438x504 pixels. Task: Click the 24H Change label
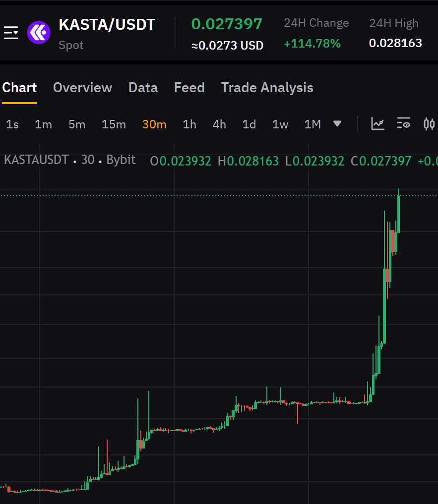pos(316,23)
